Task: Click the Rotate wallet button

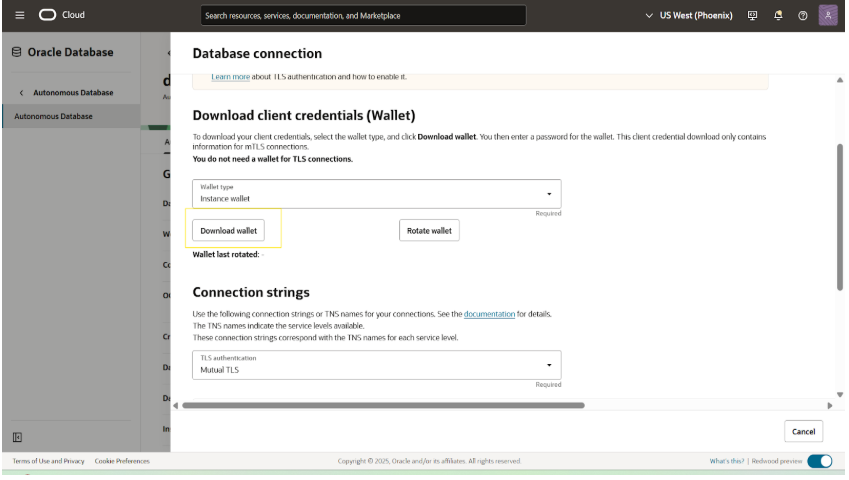Action: tap(429, 230)
